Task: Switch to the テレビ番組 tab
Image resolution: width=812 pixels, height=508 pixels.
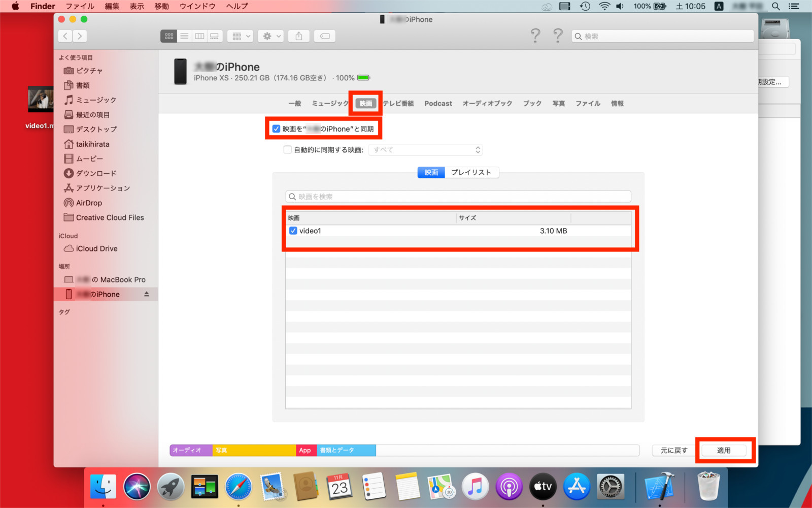Action: coord(398,104)
